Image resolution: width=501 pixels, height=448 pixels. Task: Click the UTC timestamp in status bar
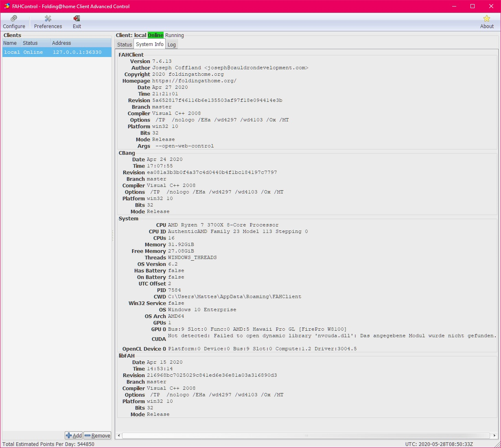tap(439, 444)
